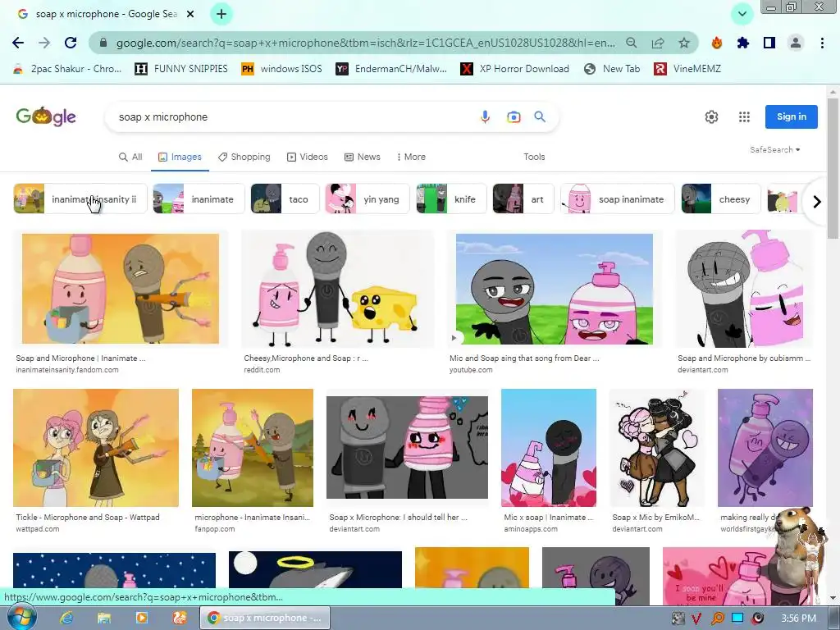The image size is (840, 630).
Task: Open a new browser tab
Action: 221,15
